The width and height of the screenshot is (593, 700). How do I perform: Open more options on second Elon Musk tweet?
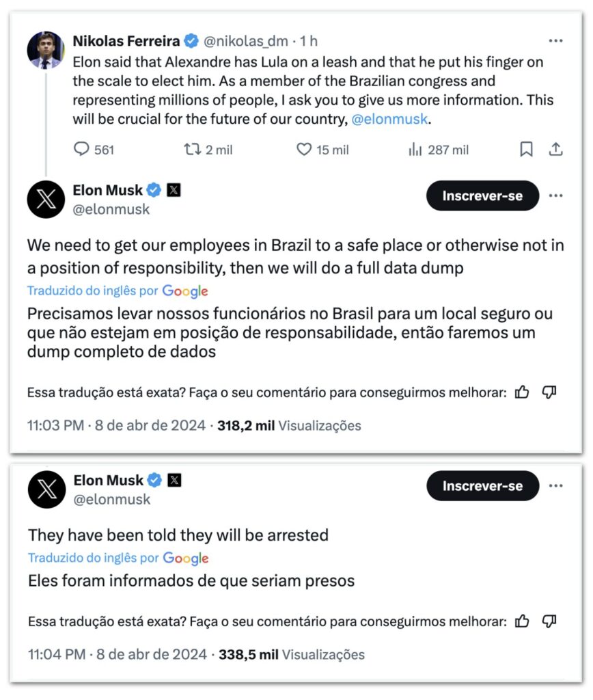(555, 485)
